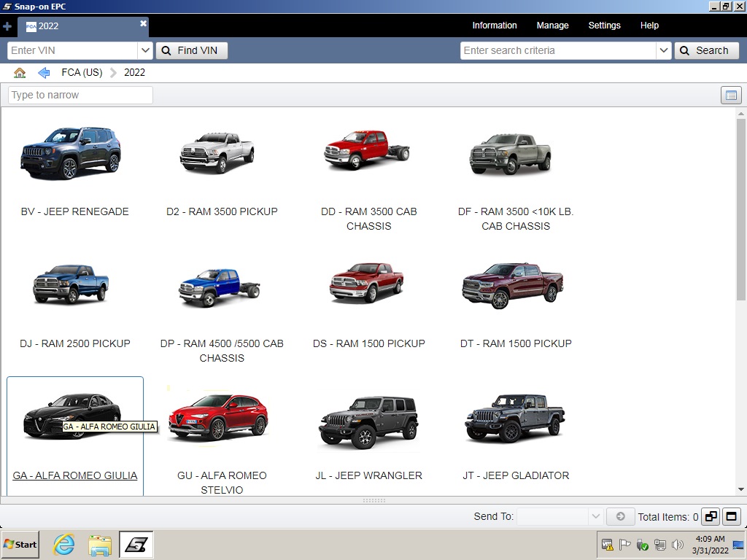Click the Type to narrow filter box
This screenshot has width=747, height=560.
click(80, 96)
